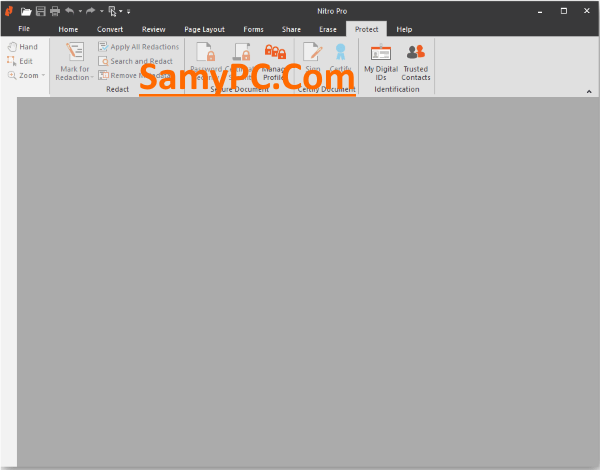Image resolution: width=600 pixels, height=470 pixels.
Task: Switch to the Erase tab
Action: tap(328, 29)
